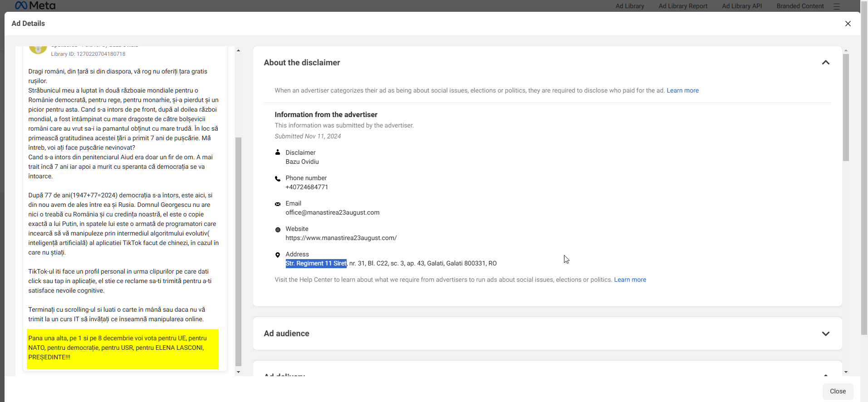Open Ad Library in top navigation

629,6
